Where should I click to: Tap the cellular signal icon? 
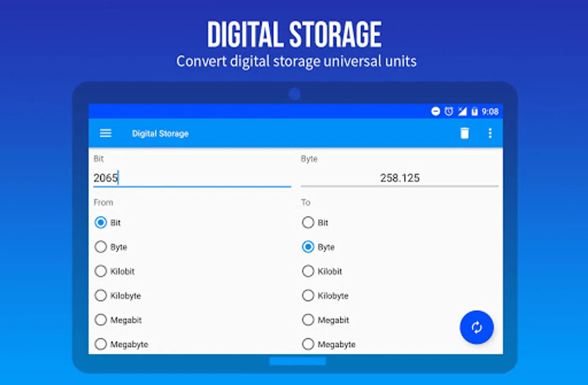462,111
